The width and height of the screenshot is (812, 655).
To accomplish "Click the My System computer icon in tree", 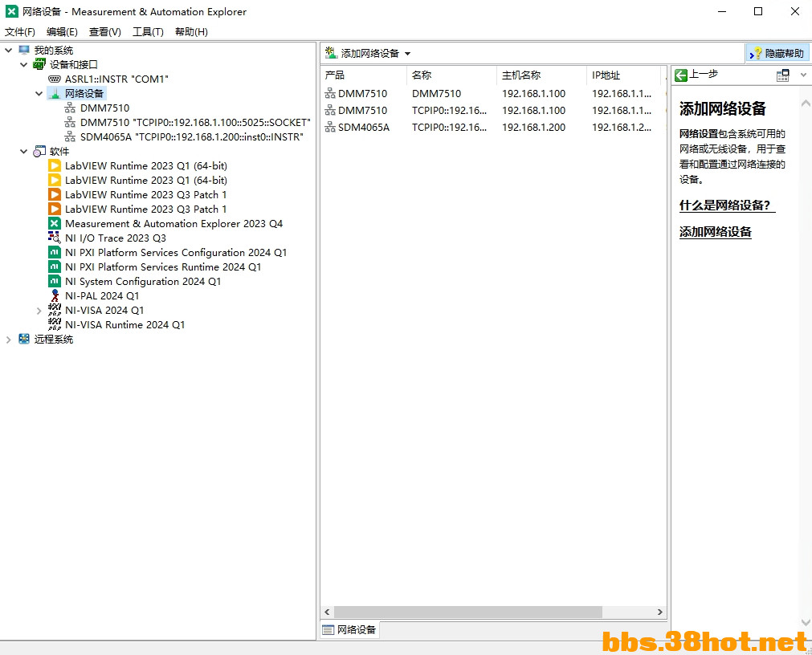I will click(x=24, y=50).
